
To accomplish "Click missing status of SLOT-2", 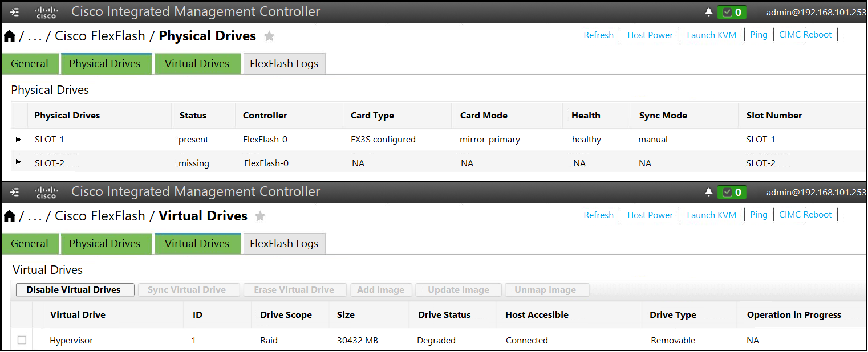I will 194,163.
